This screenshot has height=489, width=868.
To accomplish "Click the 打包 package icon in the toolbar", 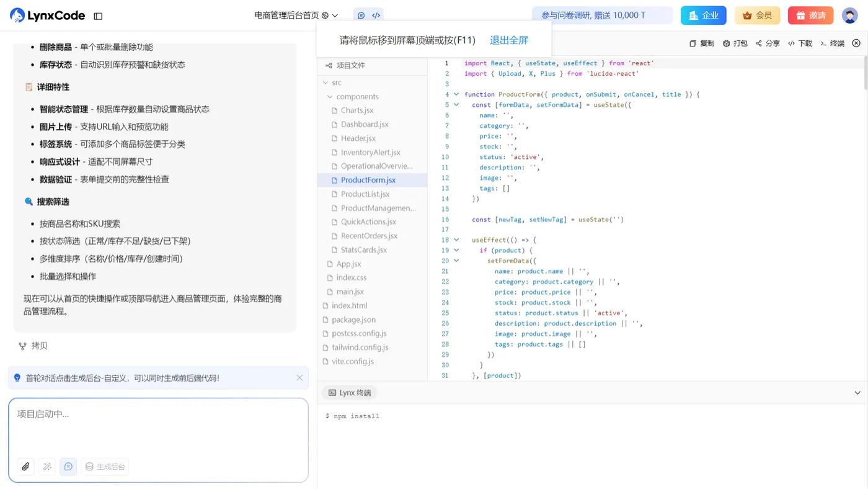I will click(x=725, y=42).
